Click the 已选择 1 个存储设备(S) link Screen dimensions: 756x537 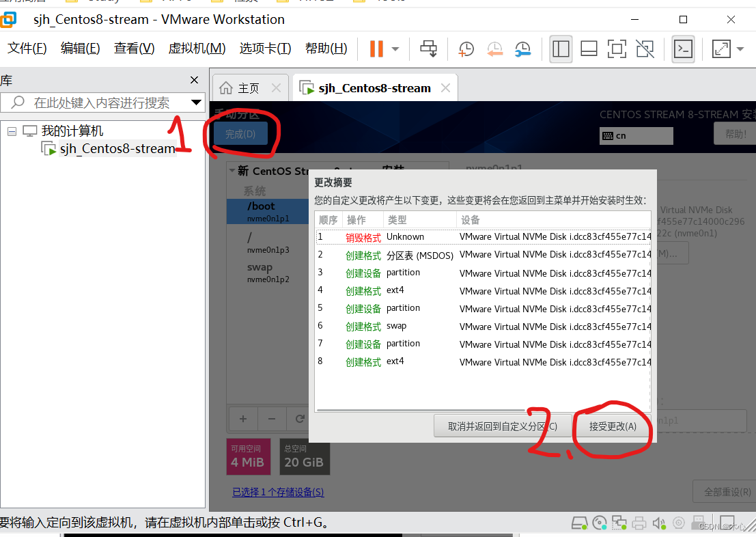pyautogui.click(x=278, y=492)
